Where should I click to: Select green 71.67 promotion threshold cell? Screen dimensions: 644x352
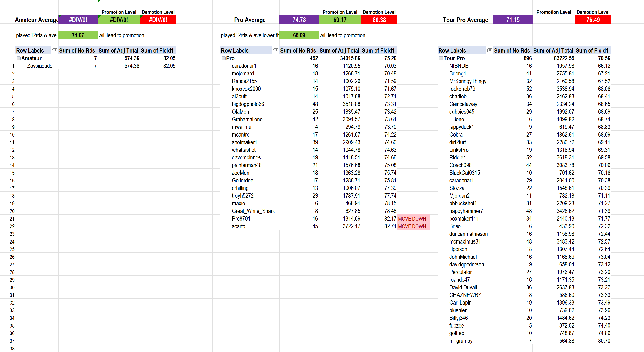(x=78, y=35)
